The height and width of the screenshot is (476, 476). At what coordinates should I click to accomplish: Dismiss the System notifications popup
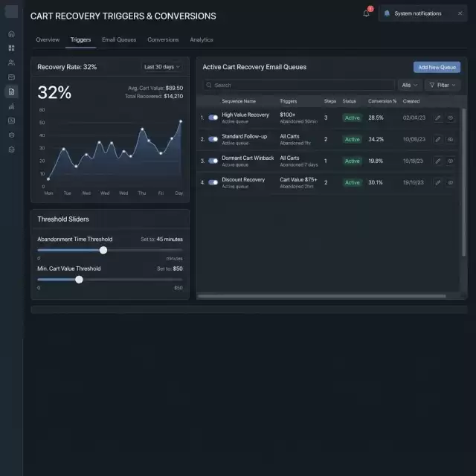click(460, 13)
